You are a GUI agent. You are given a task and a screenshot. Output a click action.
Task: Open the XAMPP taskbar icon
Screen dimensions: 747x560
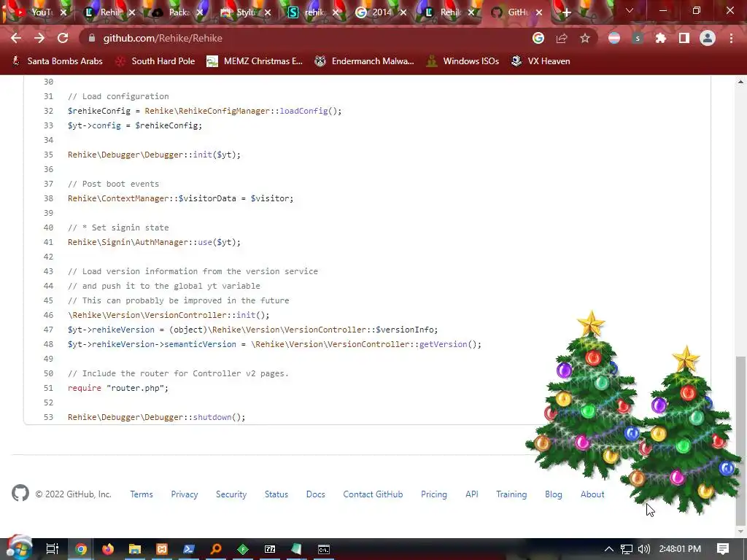pos(162,549)
